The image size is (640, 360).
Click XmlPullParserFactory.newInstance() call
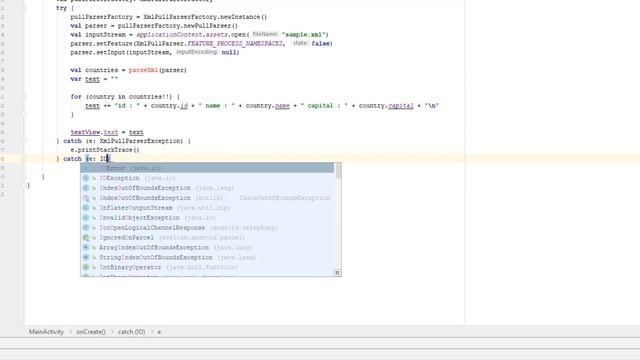click(205, 17)
